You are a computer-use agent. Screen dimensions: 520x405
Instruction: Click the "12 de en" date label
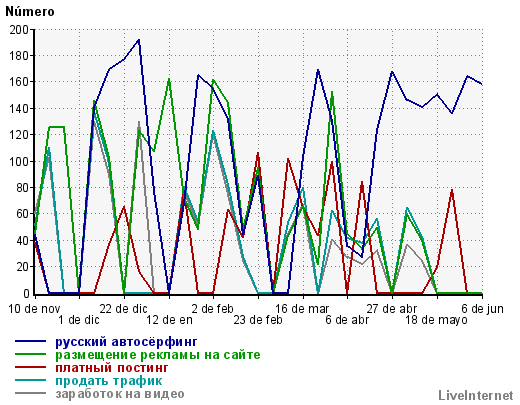[169, 320]
